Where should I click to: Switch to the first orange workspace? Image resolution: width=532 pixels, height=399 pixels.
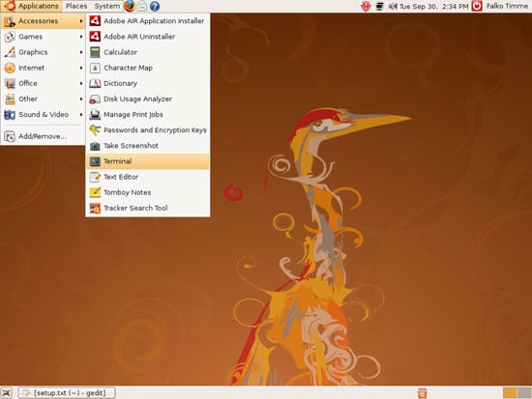click(509, 393)
